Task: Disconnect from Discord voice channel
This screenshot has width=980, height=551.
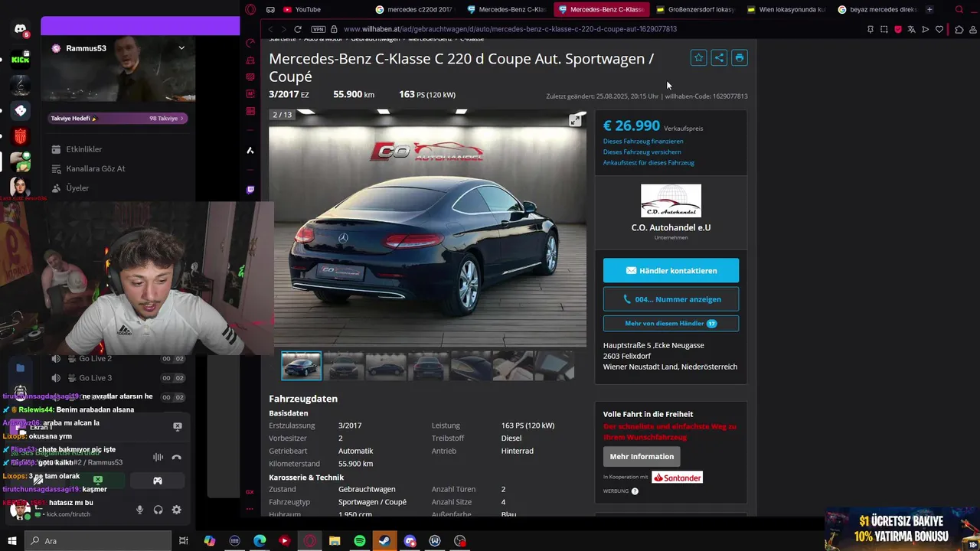Action: (x=177, y=457)
